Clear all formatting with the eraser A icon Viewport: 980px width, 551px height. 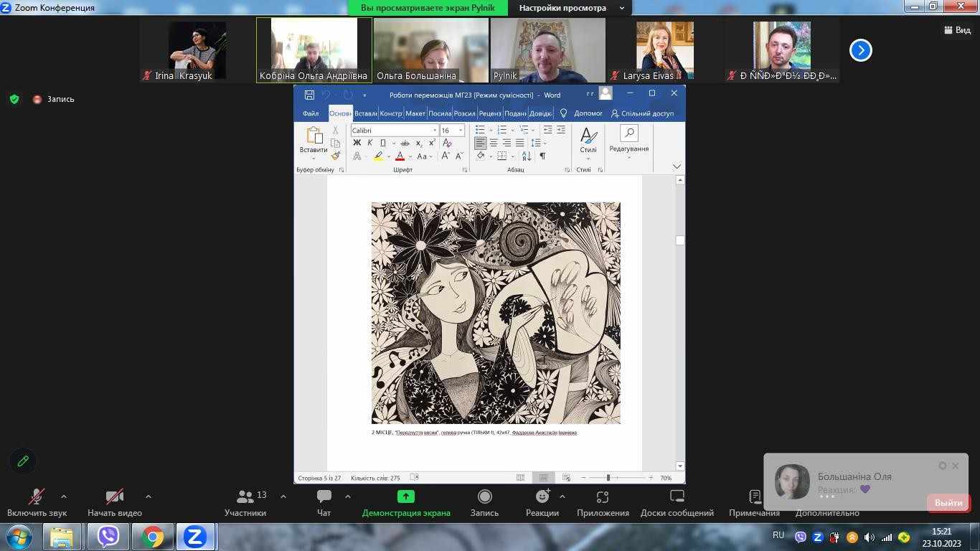coord(448,143)
